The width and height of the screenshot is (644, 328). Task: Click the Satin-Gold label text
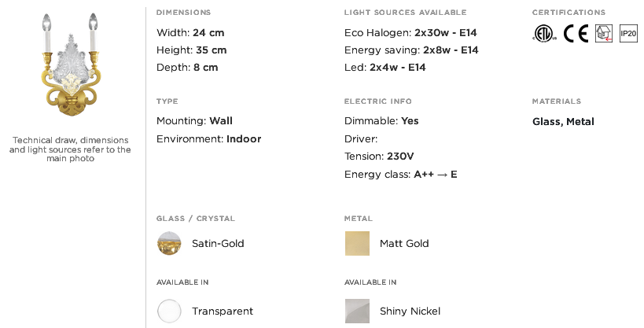[x=218, y=243]
